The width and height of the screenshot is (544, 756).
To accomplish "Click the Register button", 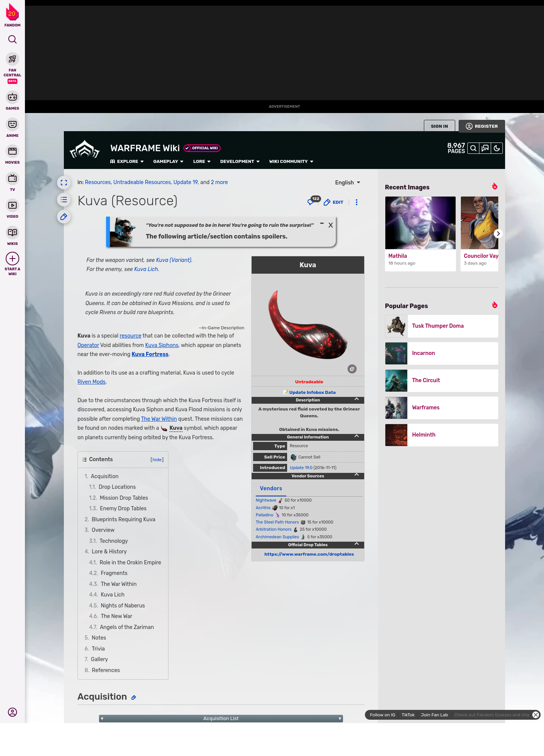I will pyautogui.click(x=482, y=126).
